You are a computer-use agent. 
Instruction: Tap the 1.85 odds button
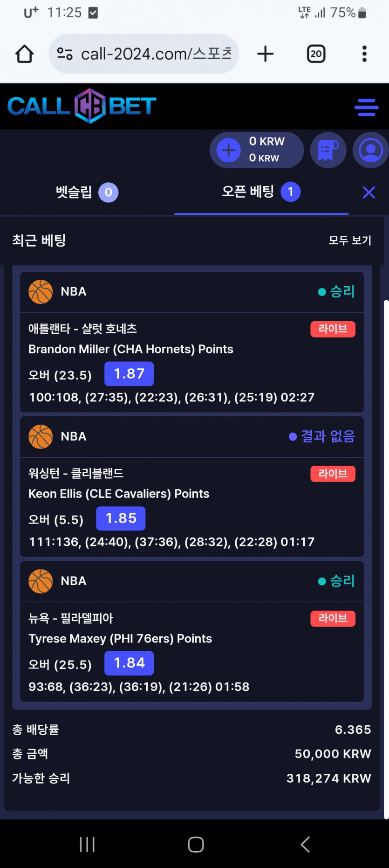121,518
